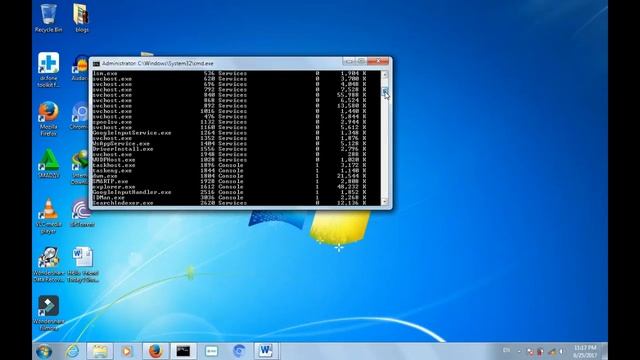Open Wondershare Data Recovery shortcut
This screenshot has width=640, height=360.
(49, 264)
